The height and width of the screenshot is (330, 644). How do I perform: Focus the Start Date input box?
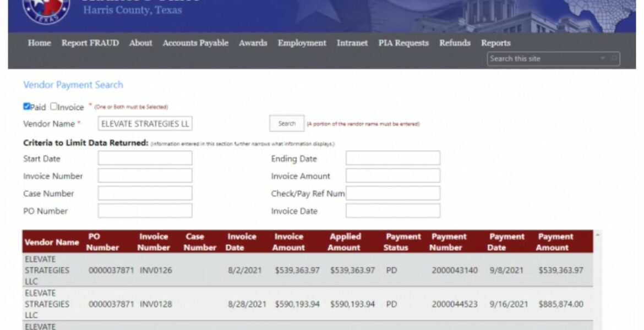coord(145,158)
